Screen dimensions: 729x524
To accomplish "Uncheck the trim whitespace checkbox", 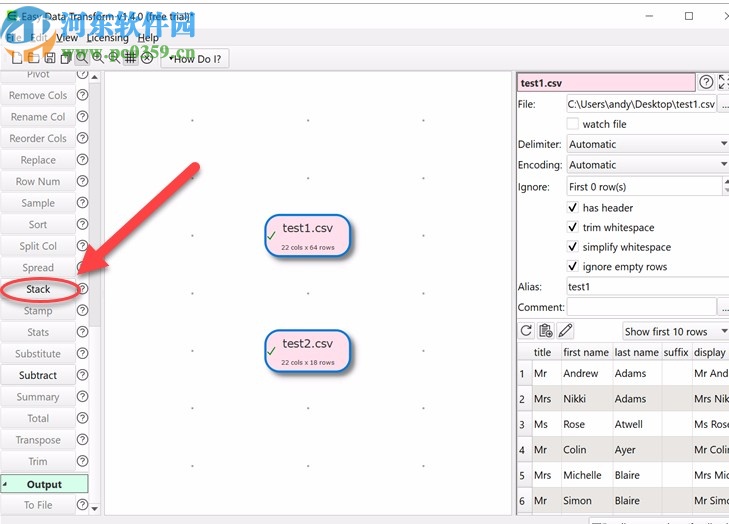I will [x=573, y=227].
